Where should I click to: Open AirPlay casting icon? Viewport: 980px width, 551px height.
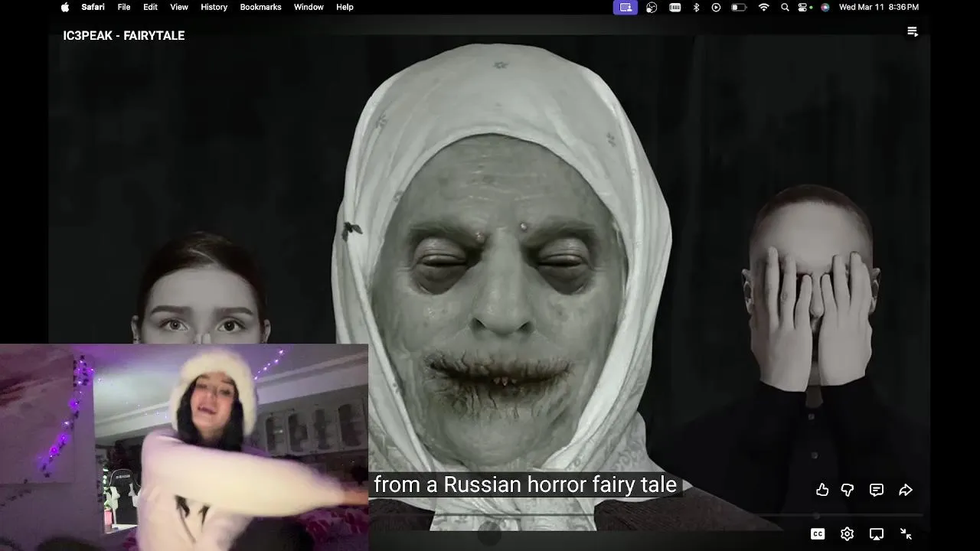click(x=877, y=534)
